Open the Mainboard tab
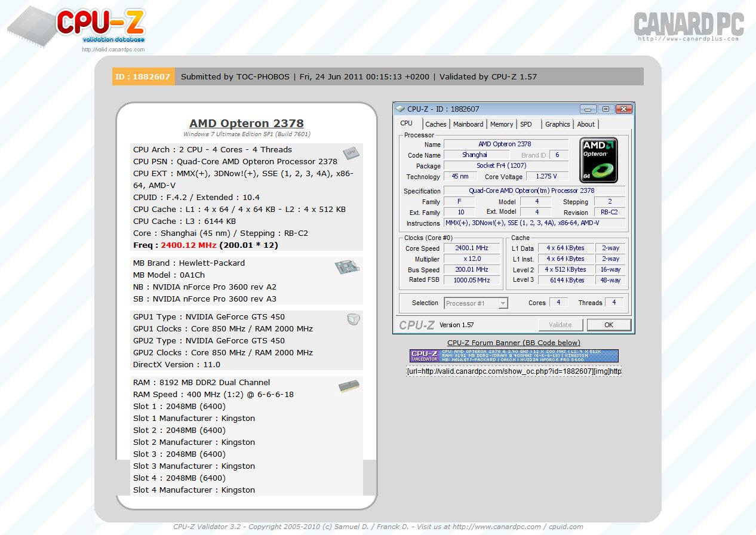Screen dimensions: 756x535 [468, 124]
